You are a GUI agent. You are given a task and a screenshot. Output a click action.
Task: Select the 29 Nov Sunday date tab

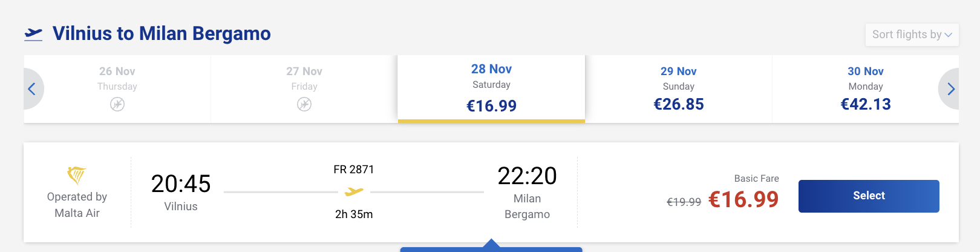coord(679,89)
